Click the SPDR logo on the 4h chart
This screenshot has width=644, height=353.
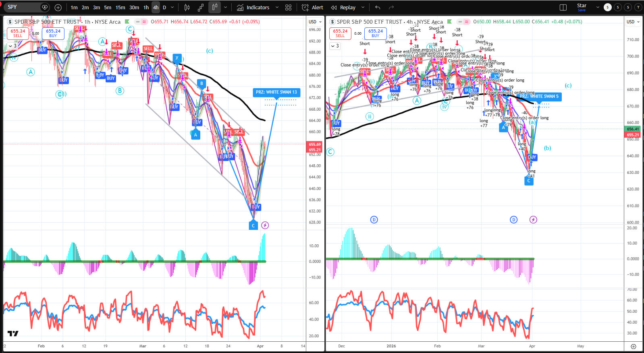click(x=332, y=22)
